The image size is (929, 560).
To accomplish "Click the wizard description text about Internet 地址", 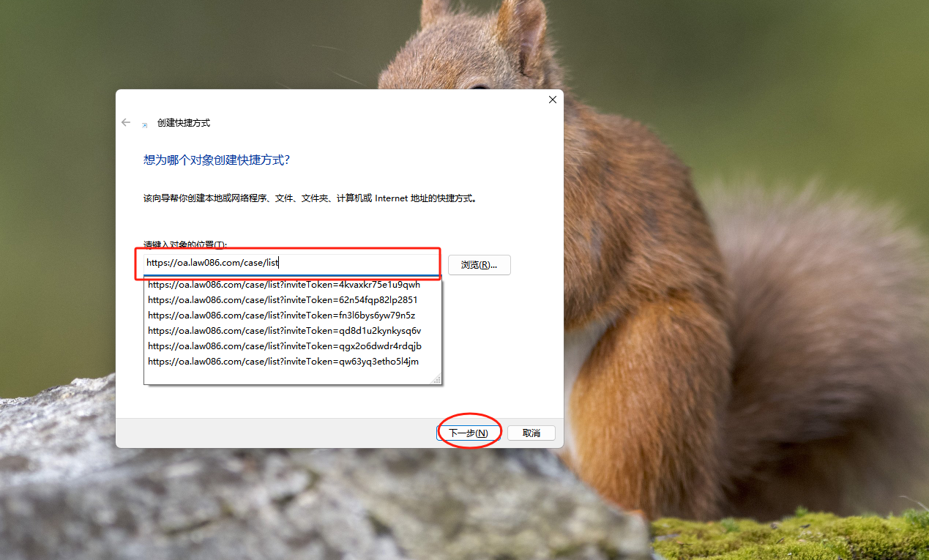I will coord(310,198).
